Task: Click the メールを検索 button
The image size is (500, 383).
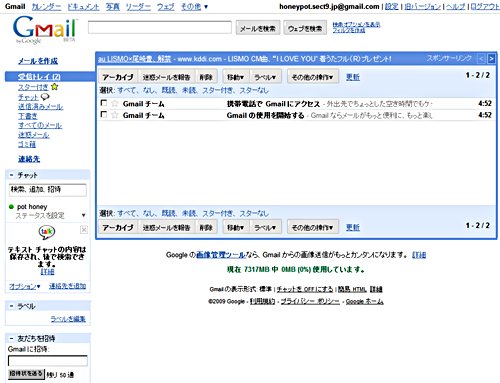Action: [258, 28]
